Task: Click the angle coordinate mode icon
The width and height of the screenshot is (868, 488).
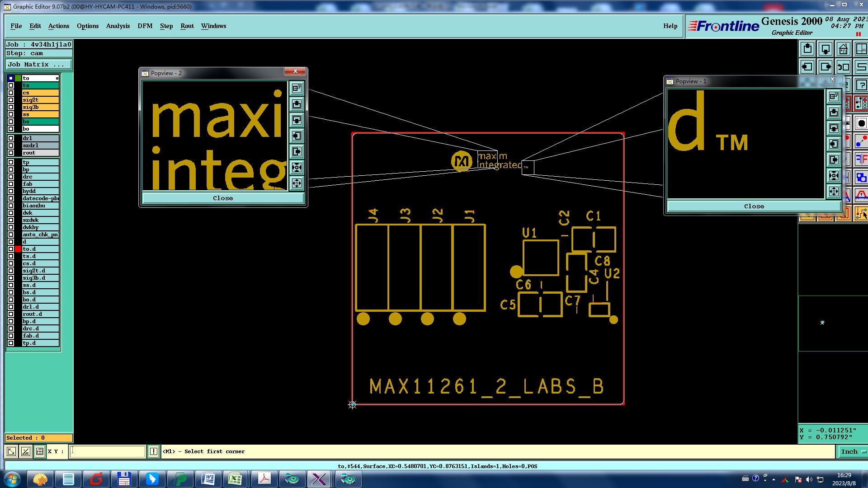Action: [x=26, y=451]
